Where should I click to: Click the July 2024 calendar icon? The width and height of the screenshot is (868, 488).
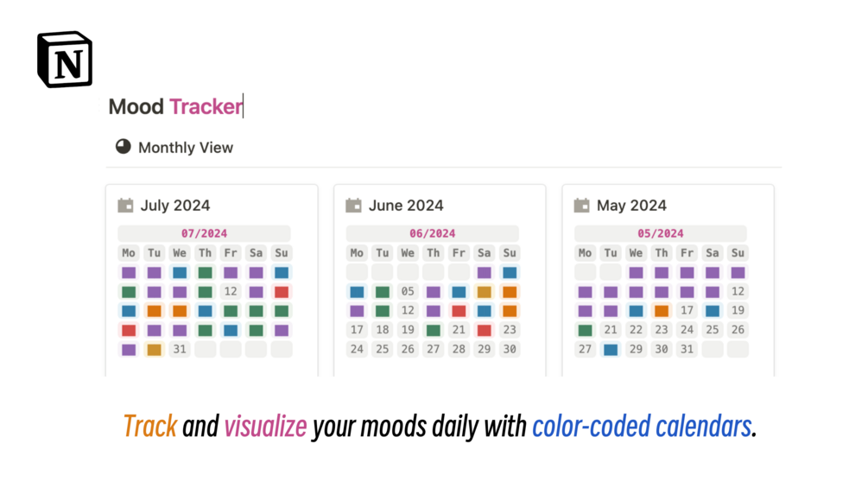126,205
